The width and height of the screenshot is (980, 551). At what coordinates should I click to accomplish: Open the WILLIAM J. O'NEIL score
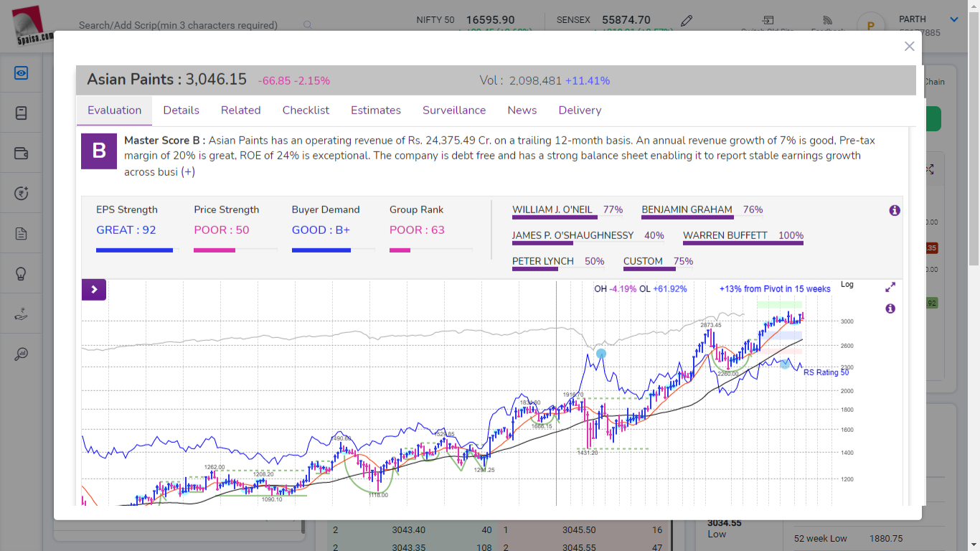click(x=552, y=209)
